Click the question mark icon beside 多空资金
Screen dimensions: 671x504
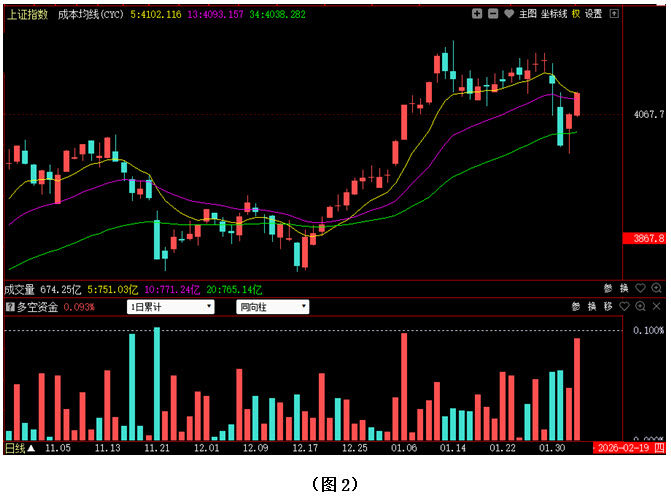[x=10, y=307]
